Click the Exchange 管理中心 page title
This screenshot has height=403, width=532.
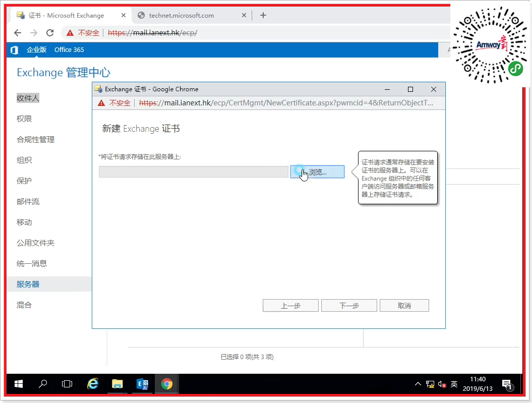pyautogui.click(x=64, y=72)
